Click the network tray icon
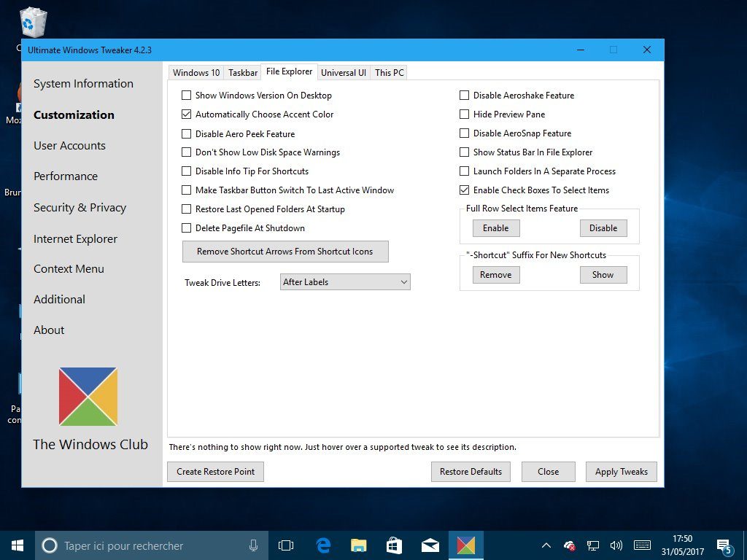 [592, 545]
